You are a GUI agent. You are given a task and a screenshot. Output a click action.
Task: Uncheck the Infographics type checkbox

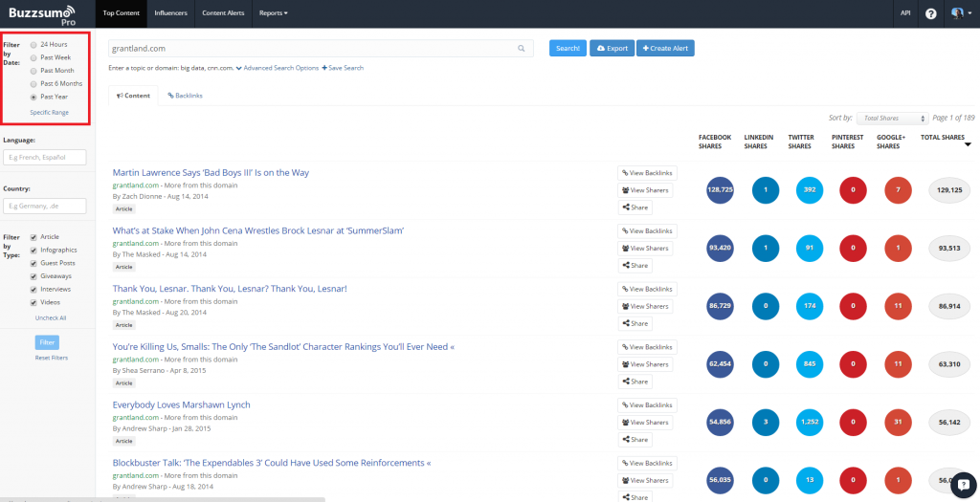(33, 251)
